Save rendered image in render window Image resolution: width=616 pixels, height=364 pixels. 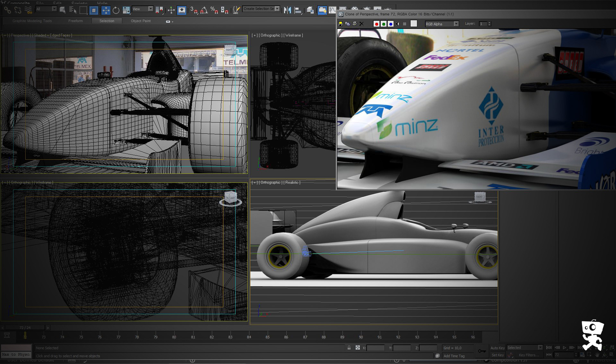[x=341, y=24]
